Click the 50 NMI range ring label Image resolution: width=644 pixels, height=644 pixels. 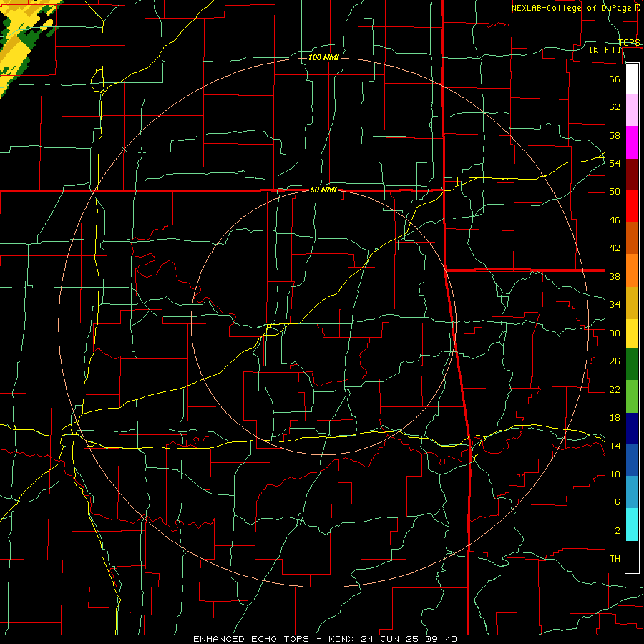pyautogui.click(x=323, y=190)
